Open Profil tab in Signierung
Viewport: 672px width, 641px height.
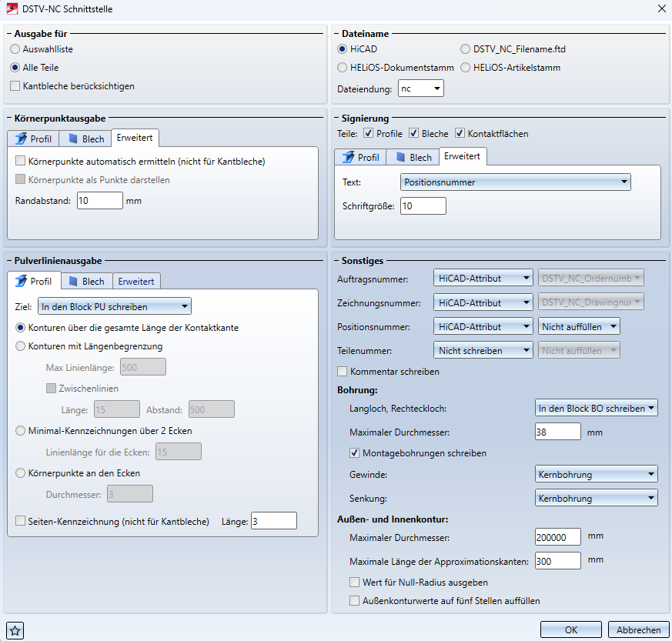(x=361, y=157)
